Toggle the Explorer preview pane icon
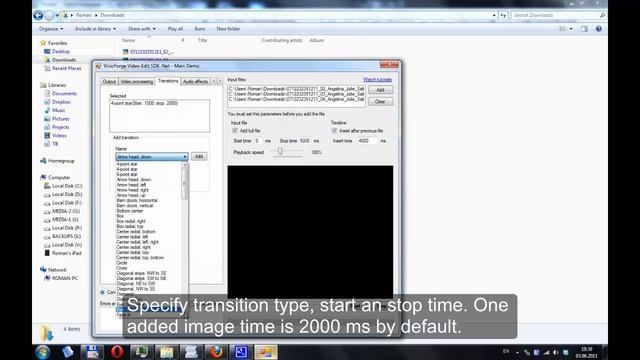Image resolution: width=640 pixels, height=360 pixels. 584,29
